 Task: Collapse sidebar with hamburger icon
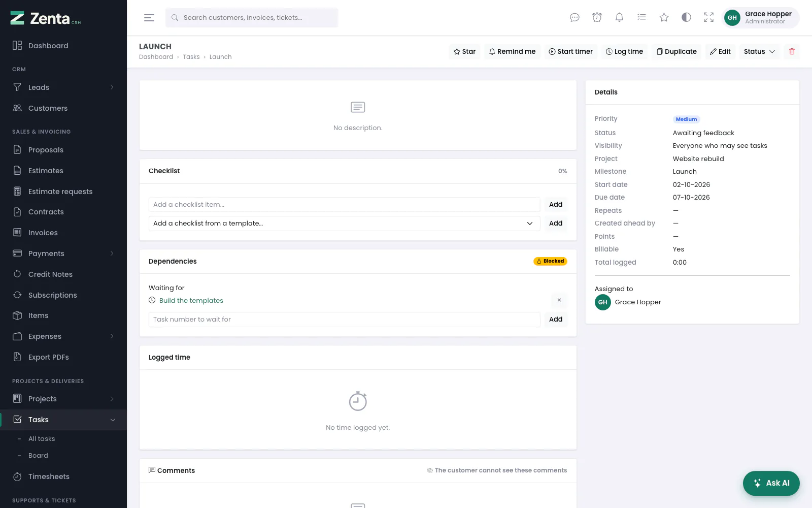click(149, 18)
